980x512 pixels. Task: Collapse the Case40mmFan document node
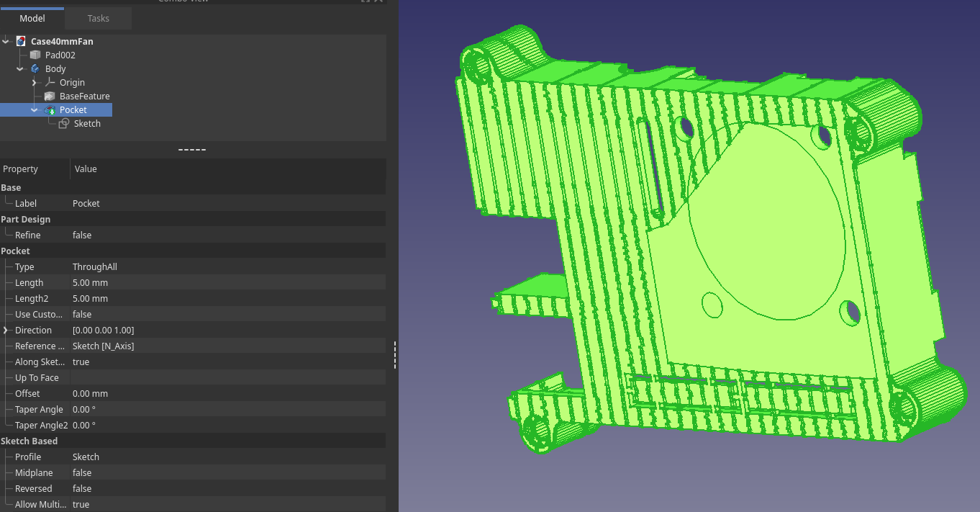6,41
